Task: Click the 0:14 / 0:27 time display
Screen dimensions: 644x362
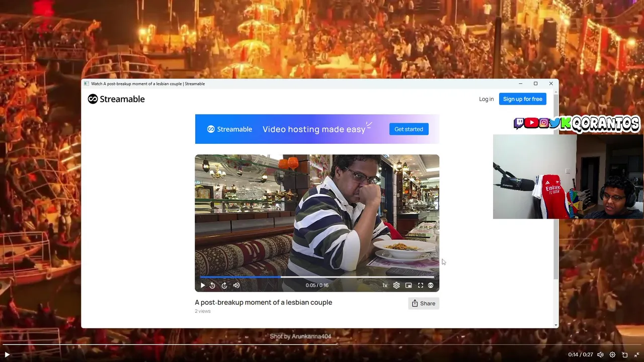Action: [581, 354]
